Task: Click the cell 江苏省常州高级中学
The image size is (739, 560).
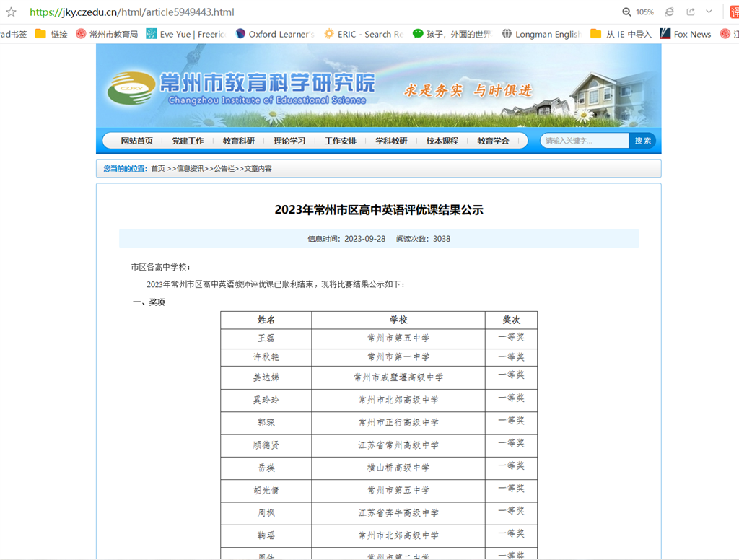Action: 398,445
